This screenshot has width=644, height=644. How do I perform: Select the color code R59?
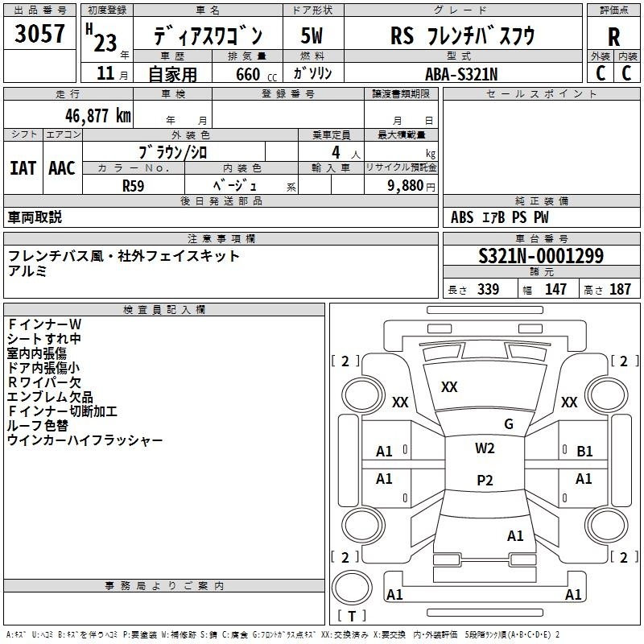click(134, 185)
